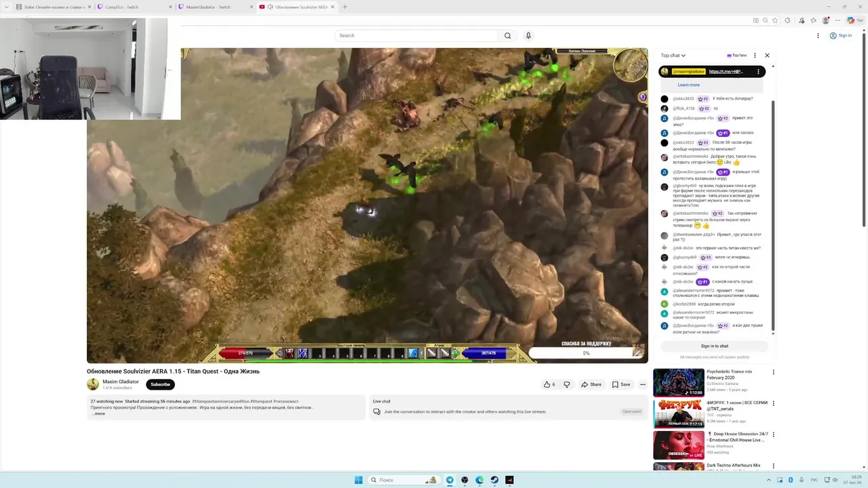Screen dimensions: 868x488
Task: Click the Share button below video
Action: point(591,384)
